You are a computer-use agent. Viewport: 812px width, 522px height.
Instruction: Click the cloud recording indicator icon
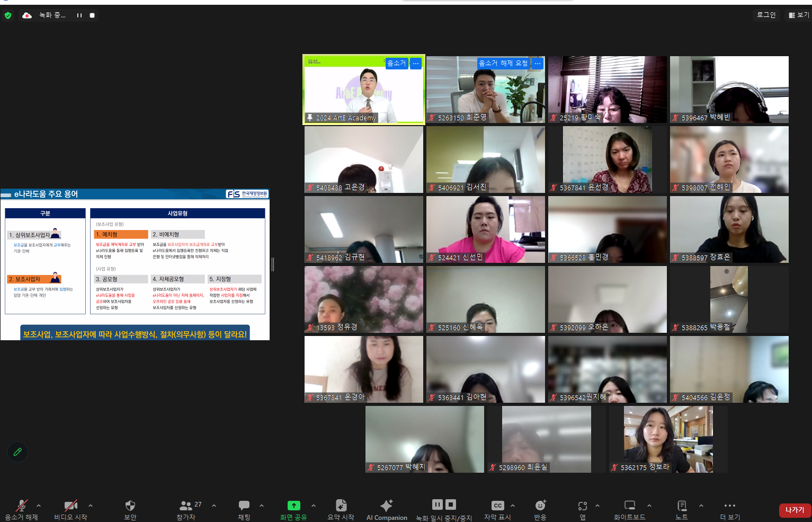point(27,15)
